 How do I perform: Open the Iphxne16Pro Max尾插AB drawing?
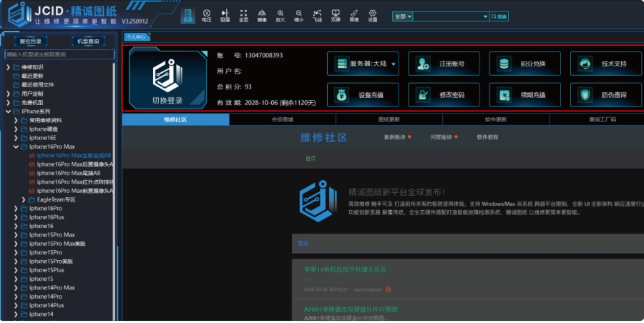[70, 173]
